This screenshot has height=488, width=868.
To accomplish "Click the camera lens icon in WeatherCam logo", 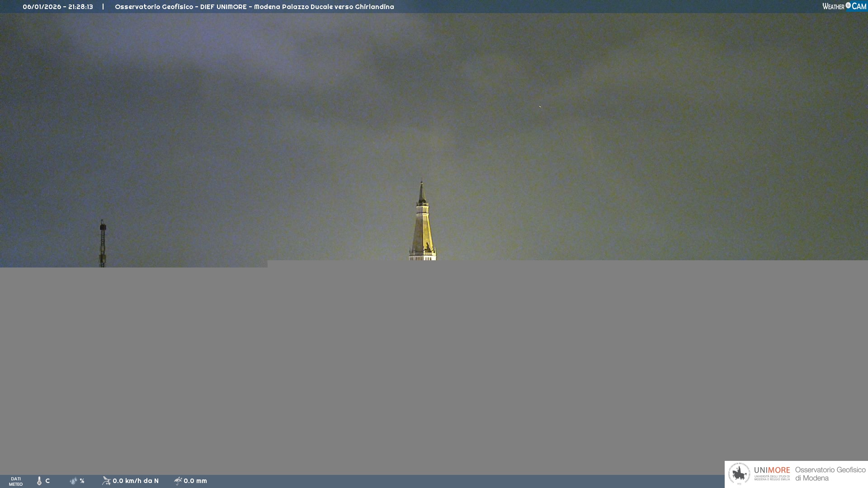I will (848, 5).
